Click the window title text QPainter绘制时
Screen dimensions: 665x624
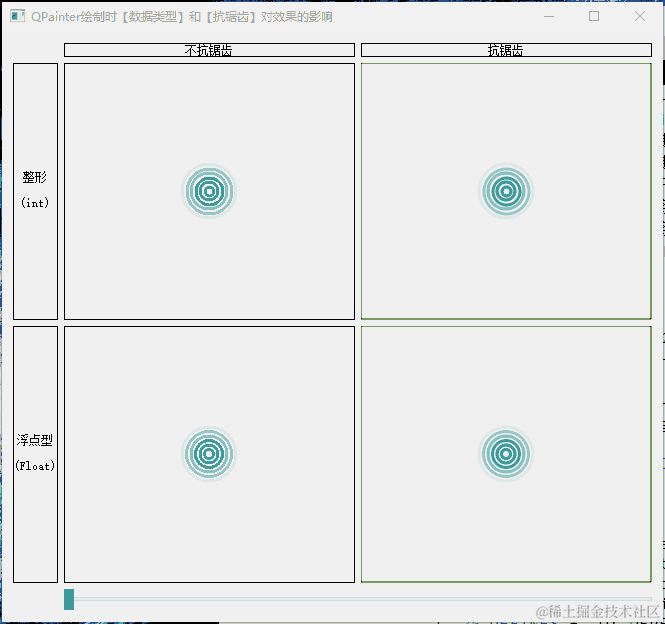(x=74, y=17)
